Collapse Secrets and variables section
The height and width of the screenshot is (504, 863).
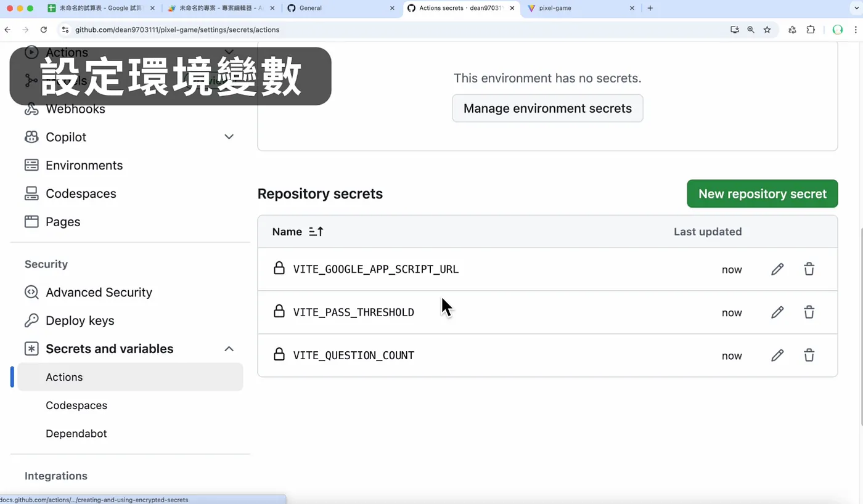229,349
